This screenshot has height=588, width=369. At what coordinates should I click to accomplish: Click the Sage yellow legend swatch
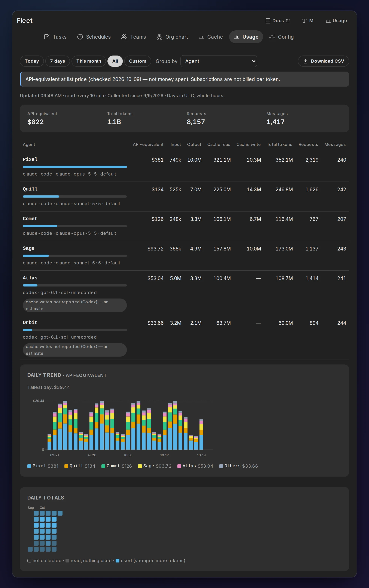point(140,466)
